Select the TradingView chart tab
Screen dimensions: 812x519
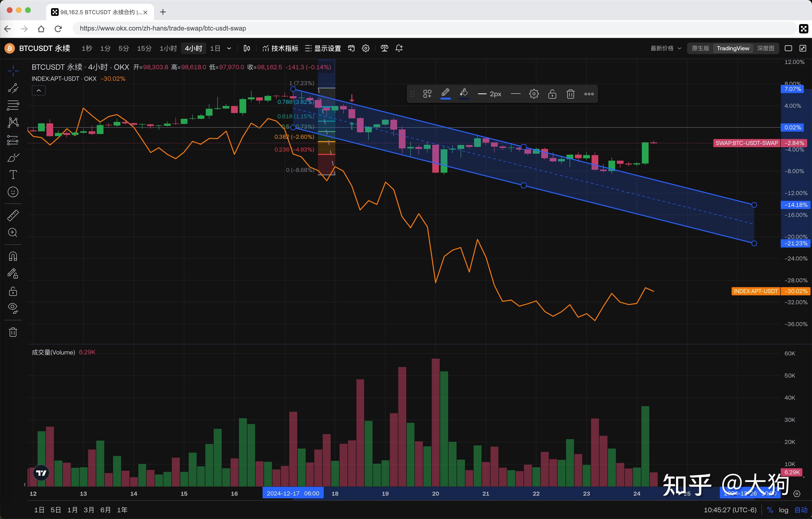[733, 48]
